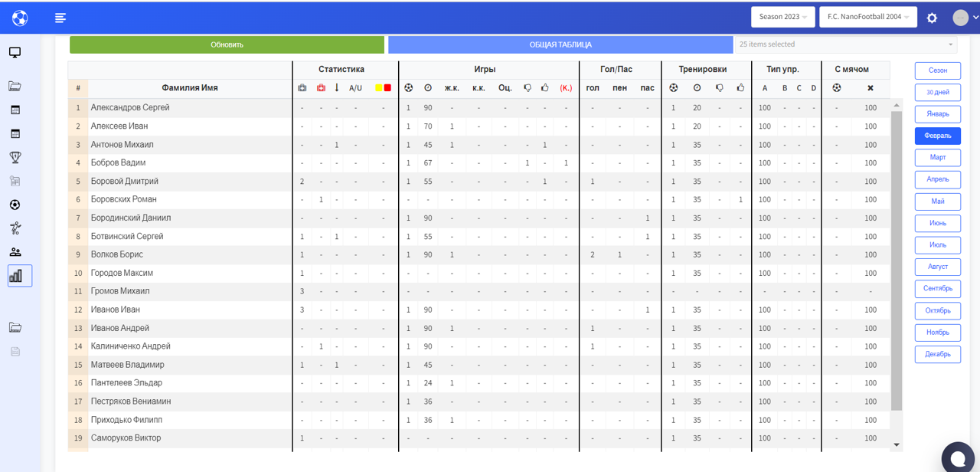Click the red medical kit column icon
This screenshot has width=980, height=472.
tap(321, 88)
